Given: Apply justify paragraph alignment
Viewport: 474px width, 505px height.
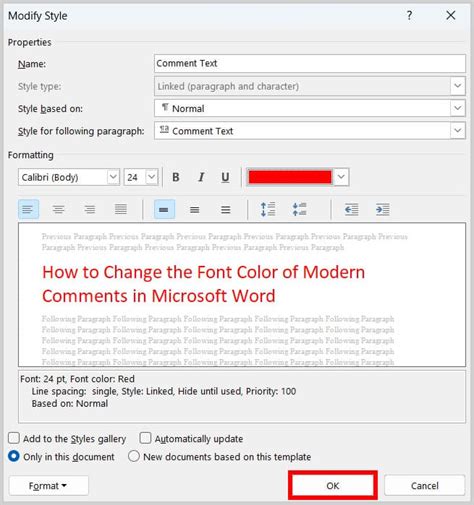Looking at the screenshot, I should click(x=121, y=209).
